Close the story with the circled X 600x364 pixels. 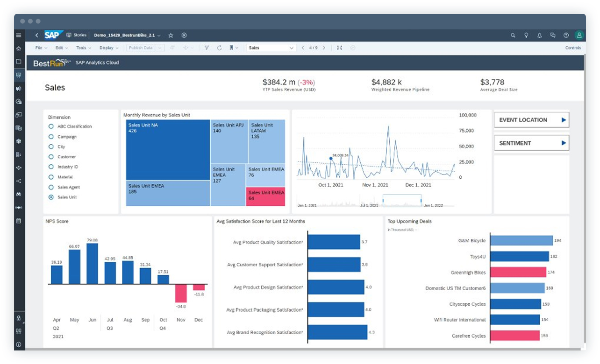184,35
